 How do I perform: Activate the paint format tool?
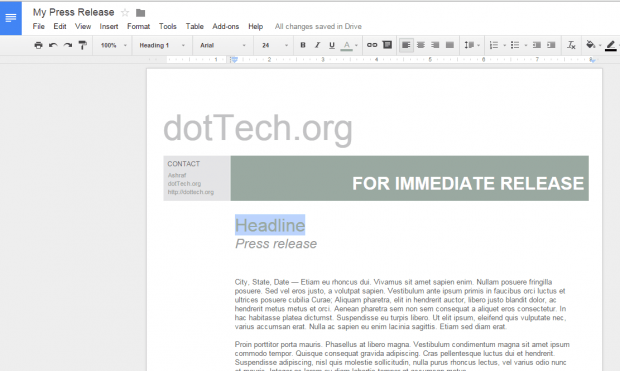click(x=82, y=45)
